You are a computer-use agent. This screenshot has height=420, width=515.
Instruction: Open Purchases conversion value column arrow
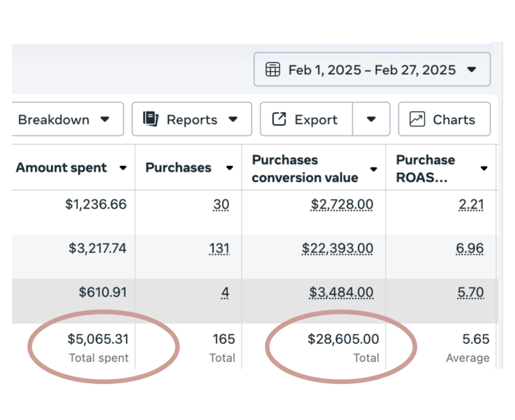pyautogui.click(x=373, y=169)
